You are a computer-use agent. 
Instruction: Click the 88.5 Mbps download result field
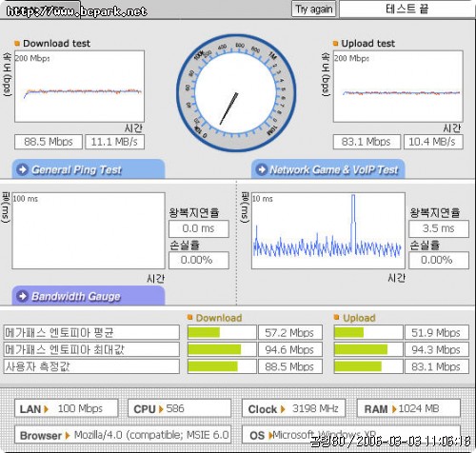pos(49,142)
